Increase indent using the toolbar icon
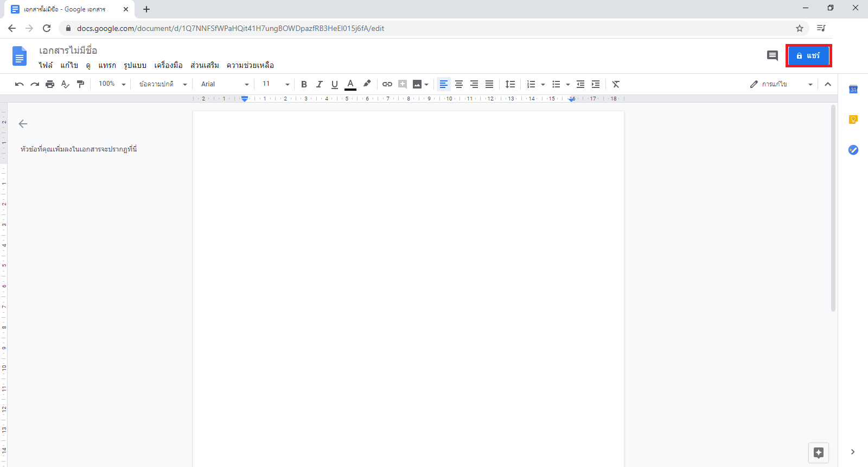The height and width of the screenshot is (467, 868). (596, 84)
